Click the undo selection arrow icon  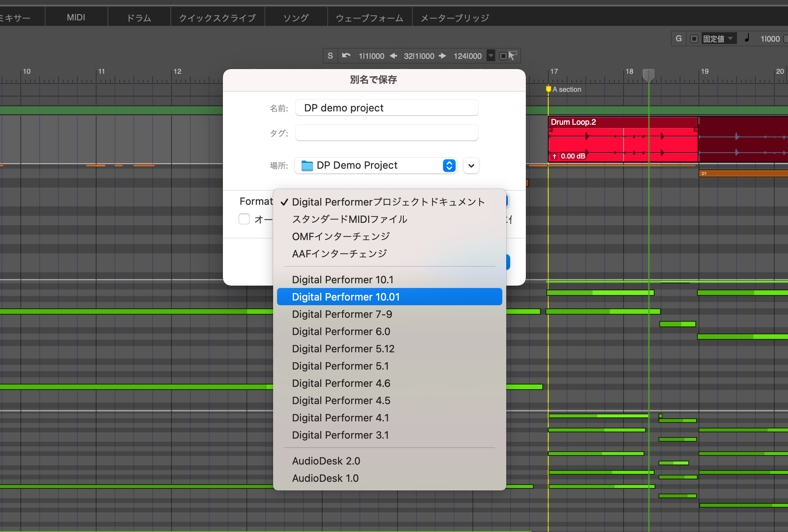(x=346, y=56)
